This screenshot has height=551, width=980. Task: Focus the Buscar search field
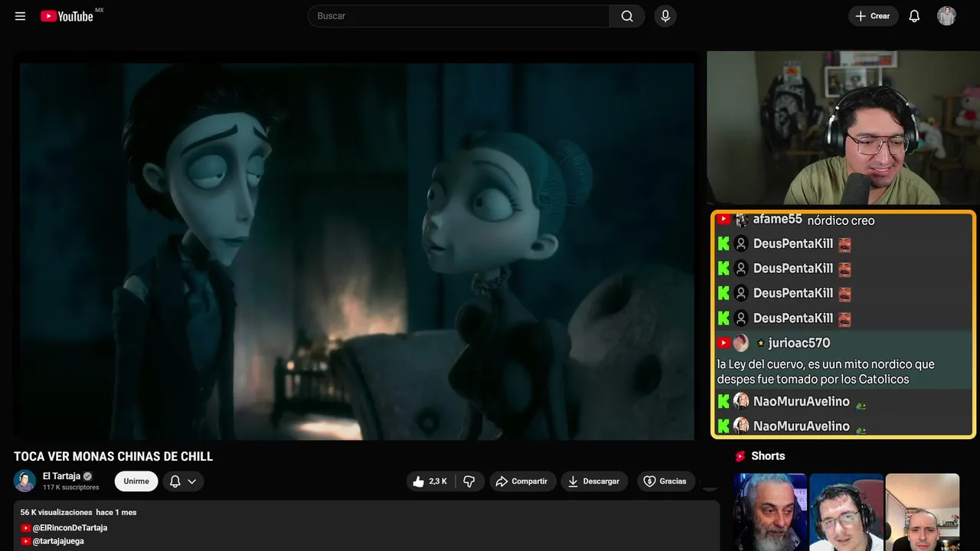click(459, 16)
